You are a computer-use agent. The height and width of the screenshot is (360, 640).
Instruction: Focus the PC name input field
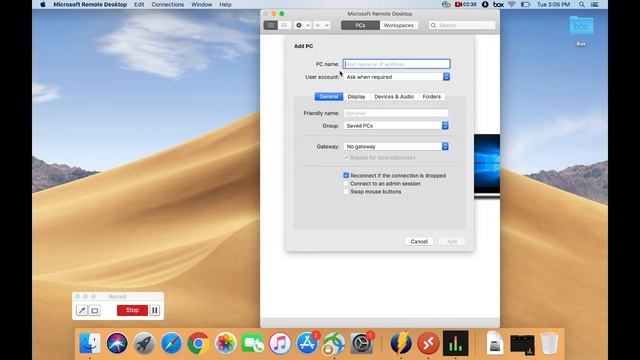click(x=396, y=64)
